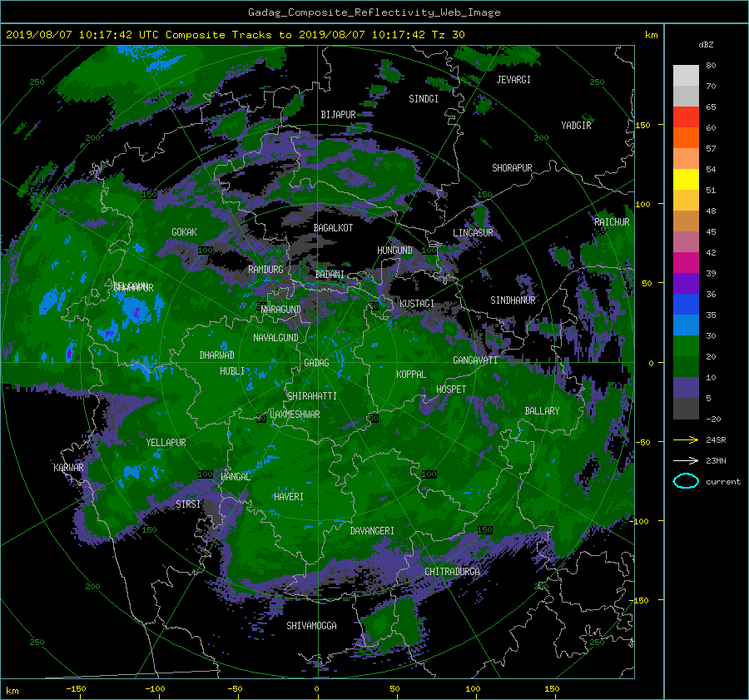Click the magenta 39 dBZ legend swatch
The width and height of the screenshot is (749, 700).
(x=686, y=262)
